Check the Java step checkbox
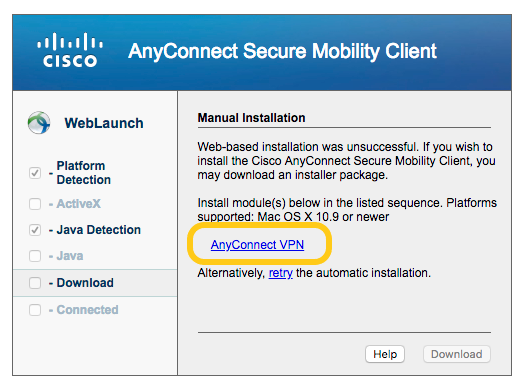The height and width of the screenshot is (388, 525). pyautogui.click(x=35, y=256)
